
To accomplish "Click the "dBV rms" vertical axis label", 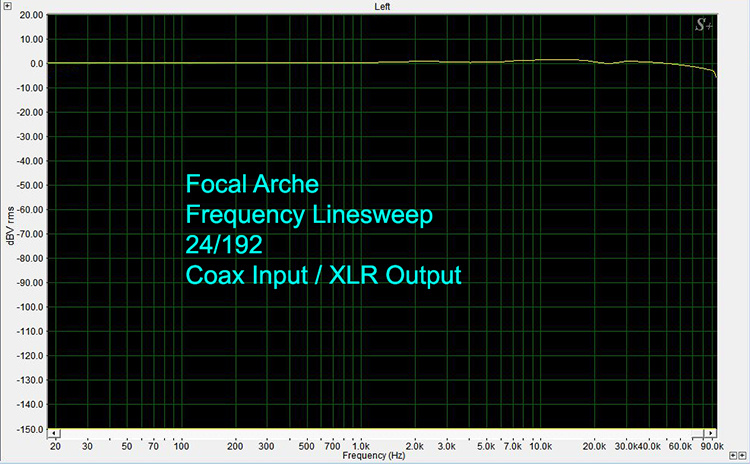I will (x=8, y=225).
